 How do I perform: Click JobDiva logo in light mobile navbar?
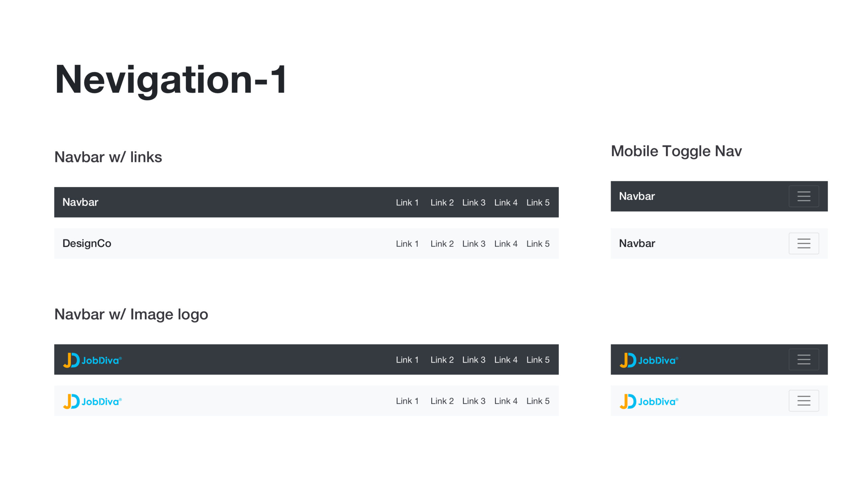[x=649, y=401]
